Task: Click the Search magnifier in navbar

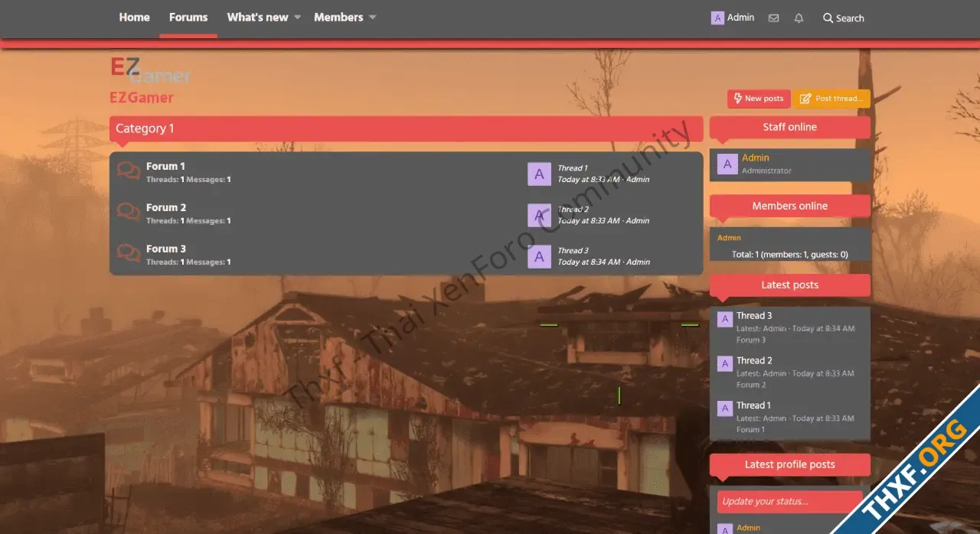Action: point(828,18)
